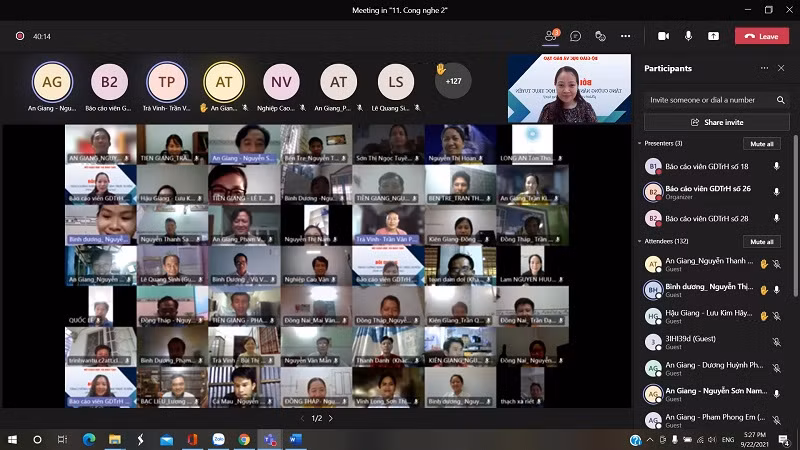This screenshot has height=450, width=800.
Task: Collapse the Attendees (132) section
Action: point(640,241)
